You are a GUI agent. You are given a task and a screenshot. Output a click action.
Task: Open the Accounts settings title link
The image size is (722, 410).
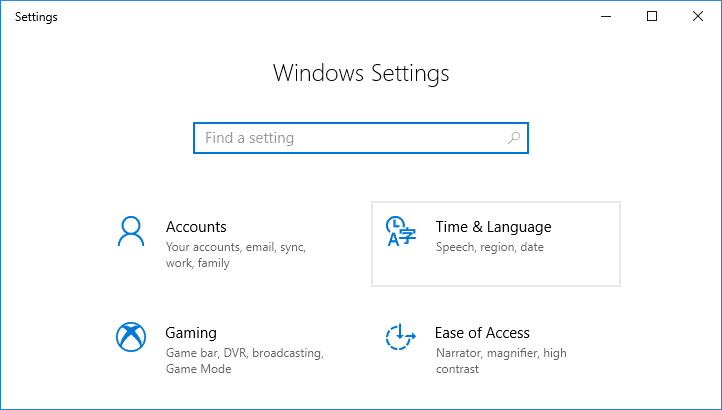[x=196, y=227]
